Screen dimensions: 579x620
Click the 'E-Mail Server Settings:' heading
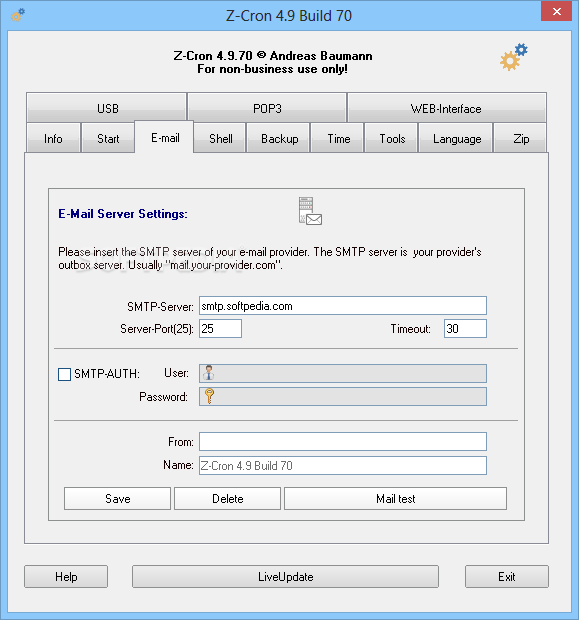123,214
